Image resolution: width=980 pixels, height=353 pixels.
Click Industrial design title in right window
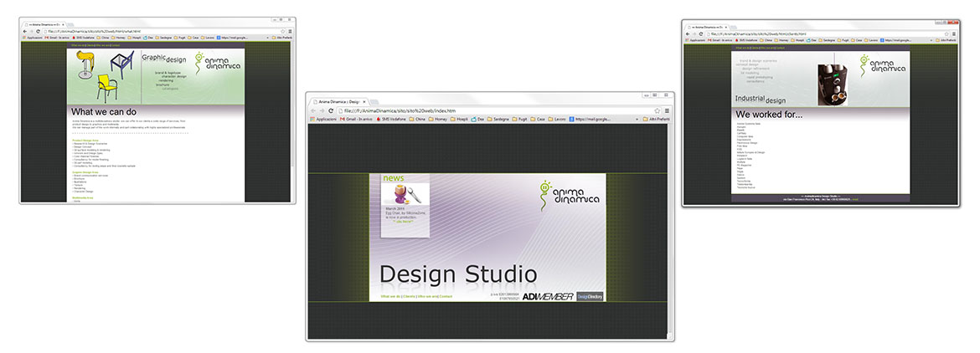(760, 100)
